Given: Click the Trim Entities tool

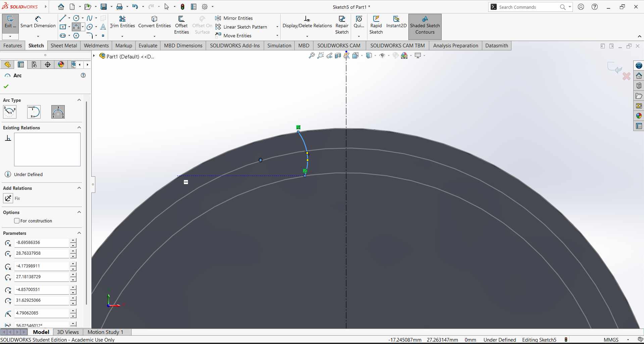Looking at the screenshot, I should coord(122,22).
